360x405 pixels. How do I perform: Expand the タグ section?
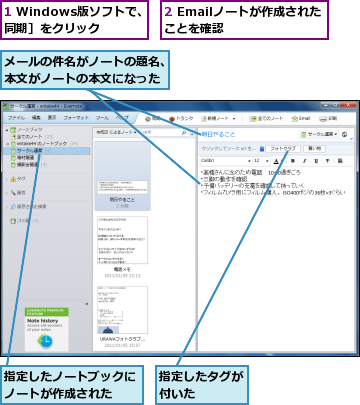coord(7,179)
